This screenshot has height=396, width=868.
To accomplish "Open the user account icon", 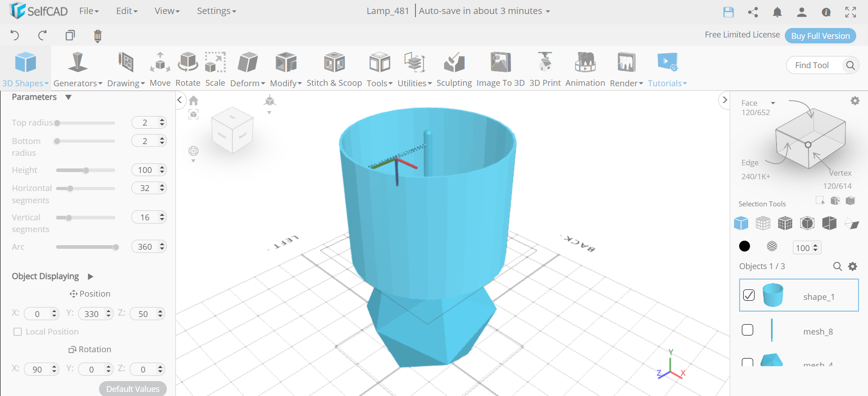I will click(802, 12).
